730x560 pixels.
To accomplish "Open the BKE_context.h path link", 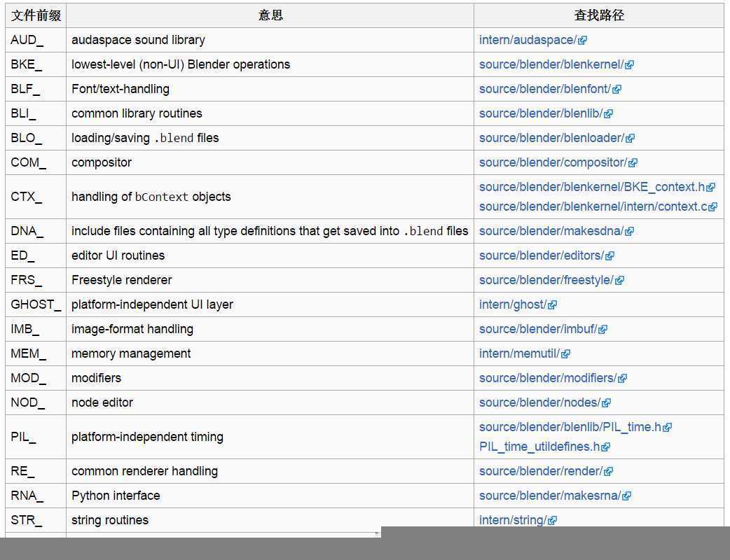I will pos(592,187).
